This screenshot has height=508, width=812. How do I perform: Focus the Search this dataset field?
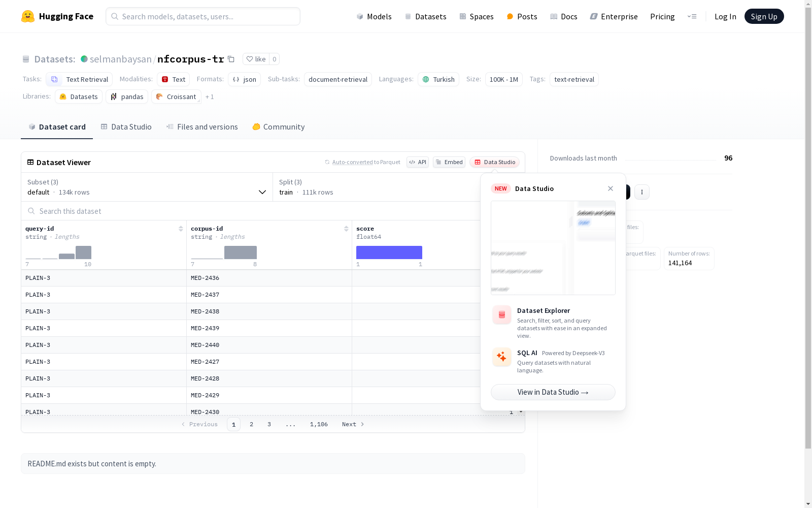(x=251, y=211)
